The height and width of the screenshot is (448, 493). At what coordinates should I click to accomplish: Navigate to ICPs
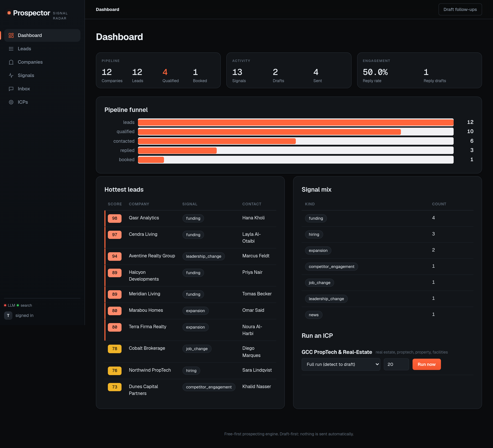(42, 102)
